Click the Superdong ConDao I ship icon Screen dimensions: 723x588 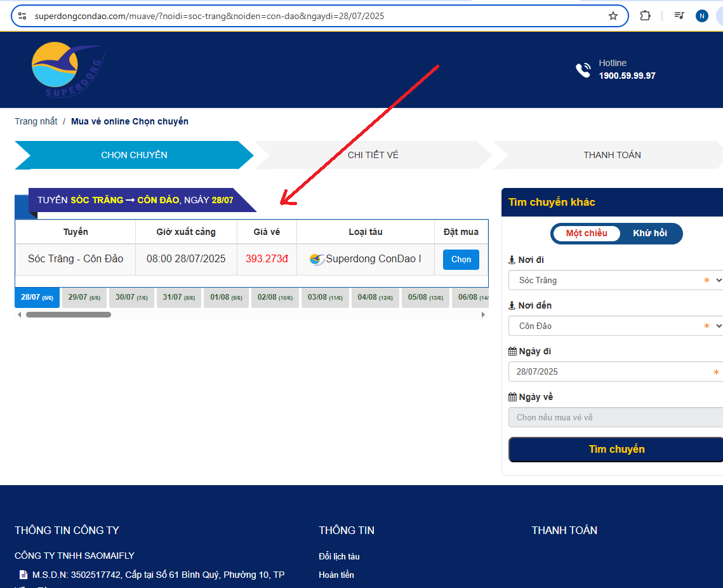point(317,260)
